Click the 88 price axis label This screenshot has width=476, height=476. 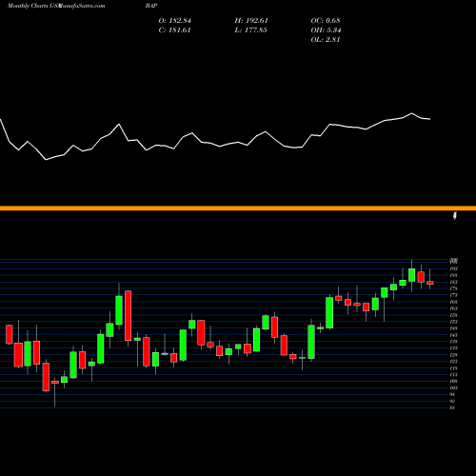pos(452,407)
